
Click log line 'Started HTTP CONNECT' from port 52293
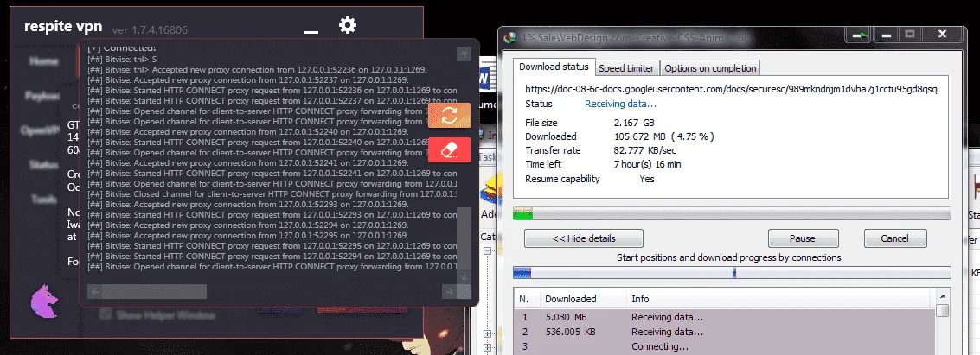pos(272,214)
